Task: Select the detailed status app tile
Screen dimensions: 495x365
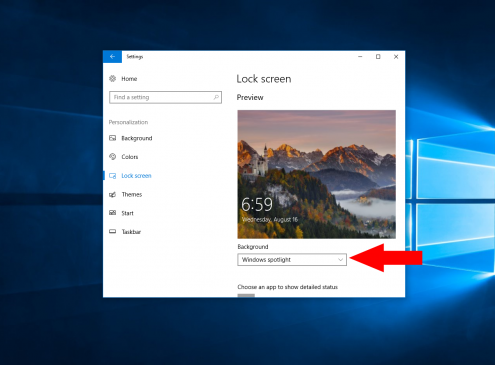Action: pos(246,295)
